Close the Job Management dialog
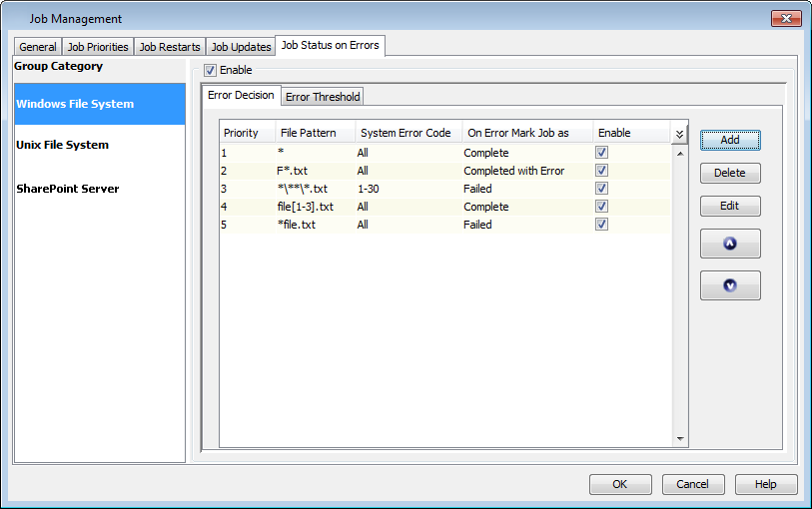This screenshot has height=509, width=812. 786,18
